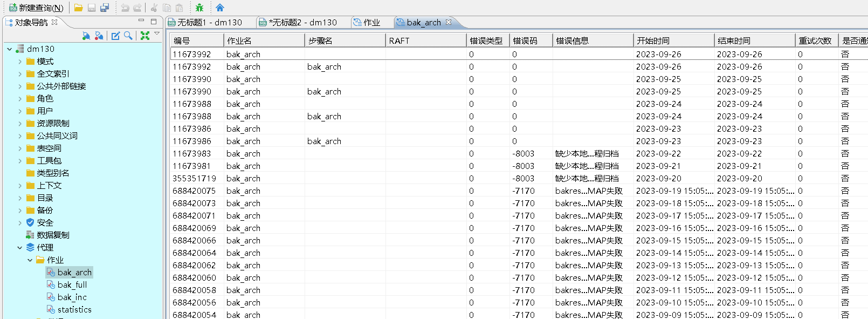Click the 错误类型 column header
This screenshot has width=868, height=319.
pos(487,40)
